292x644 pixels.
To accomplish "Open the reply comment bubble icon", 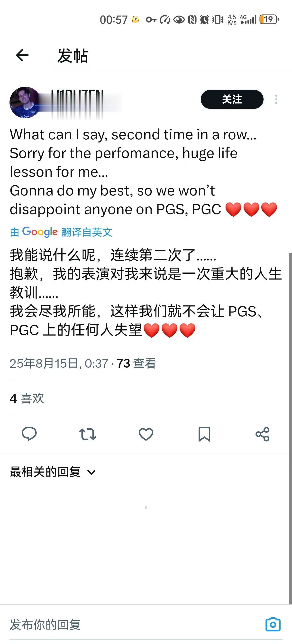I will point(29,434).
